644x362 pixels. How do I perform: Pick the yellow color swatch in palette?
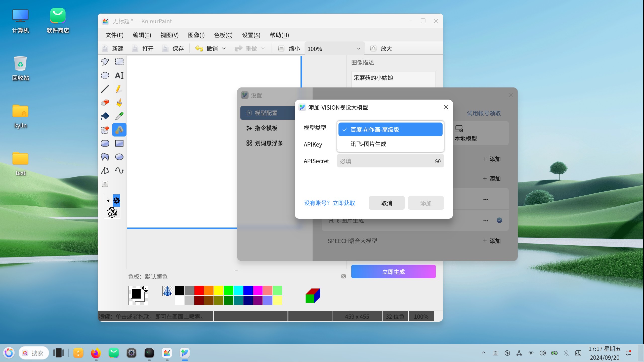coord(219,291)
